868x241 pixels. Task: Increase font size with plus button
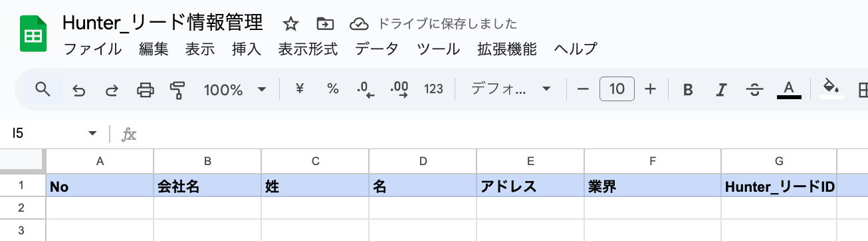pos(651,89)
